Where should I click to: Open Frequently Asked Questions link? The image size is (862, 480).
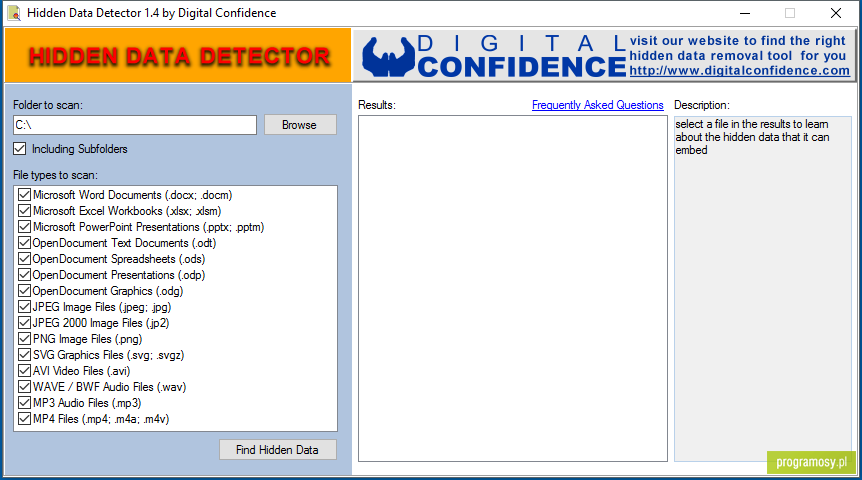pyautogui.click(x=598, y=105)
